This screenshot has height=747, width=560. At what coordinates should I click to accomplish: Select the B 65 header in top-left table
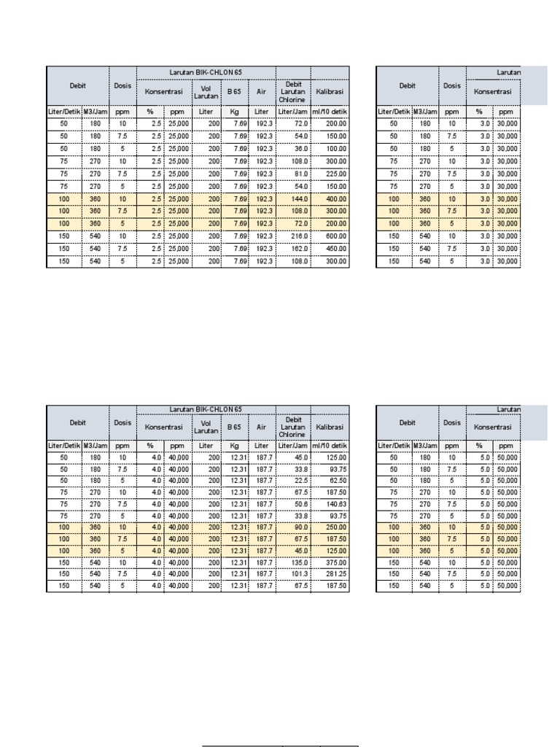(x=234, y=92)
